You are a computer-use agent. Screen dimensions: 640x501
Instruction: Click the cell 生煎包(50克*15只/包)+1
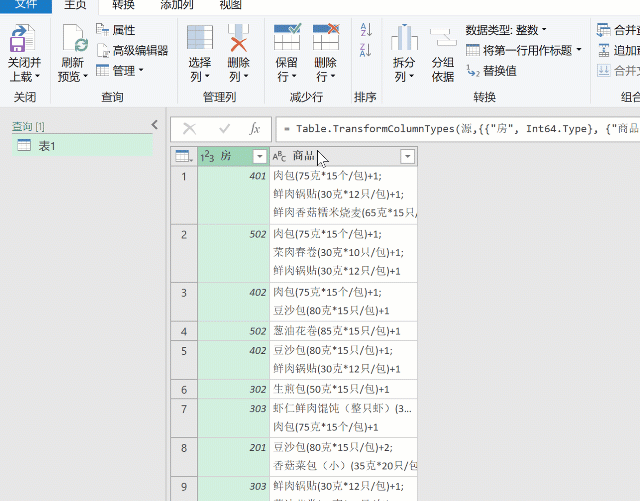(343, 389)
